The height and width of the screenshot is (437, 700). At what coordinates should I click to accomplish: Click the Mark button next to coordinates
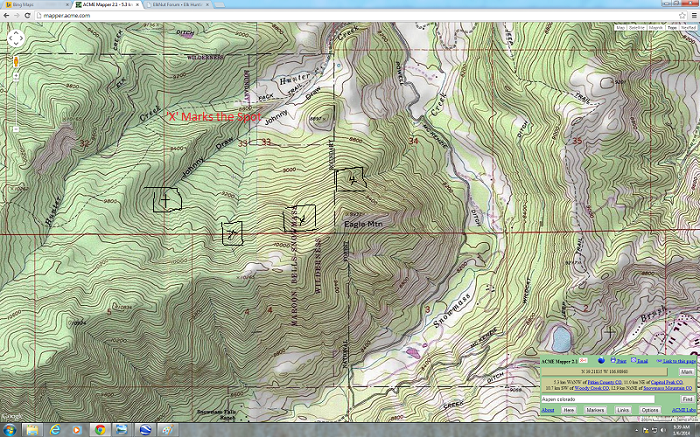[x=687, y=372]
